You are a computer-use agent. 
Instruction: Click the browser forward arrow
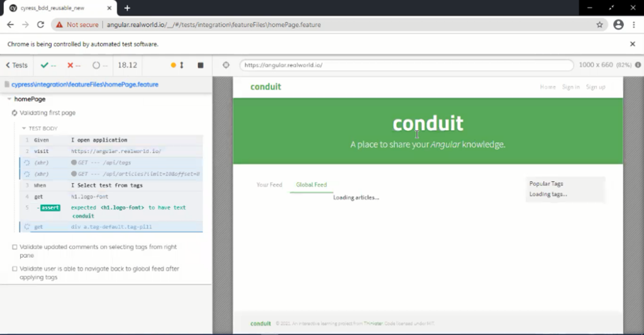pyautogui.click(x=25, y=25)
